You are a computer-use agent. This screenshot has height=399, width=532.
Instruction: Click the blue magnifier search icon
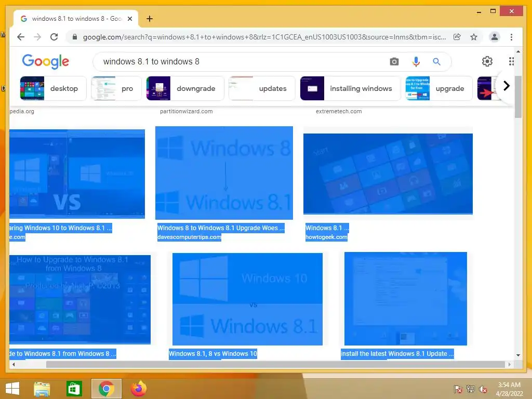point(436,61)
